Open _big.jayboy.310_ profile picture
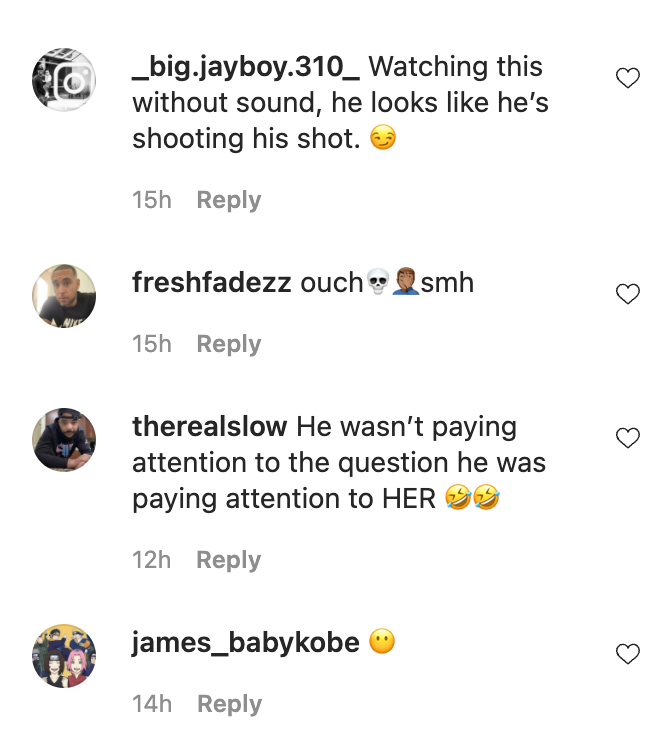 tap(64, 80)
